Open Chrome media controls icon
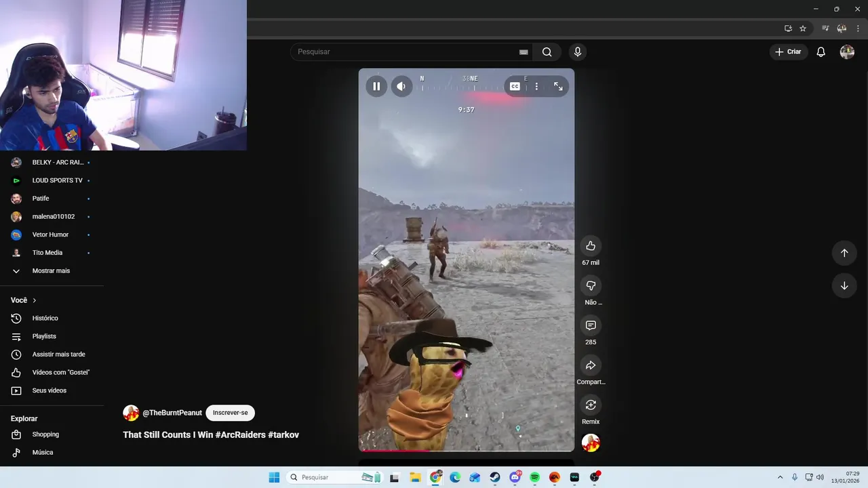The width and height of the screenshot is (868, 488). (825, 28)
